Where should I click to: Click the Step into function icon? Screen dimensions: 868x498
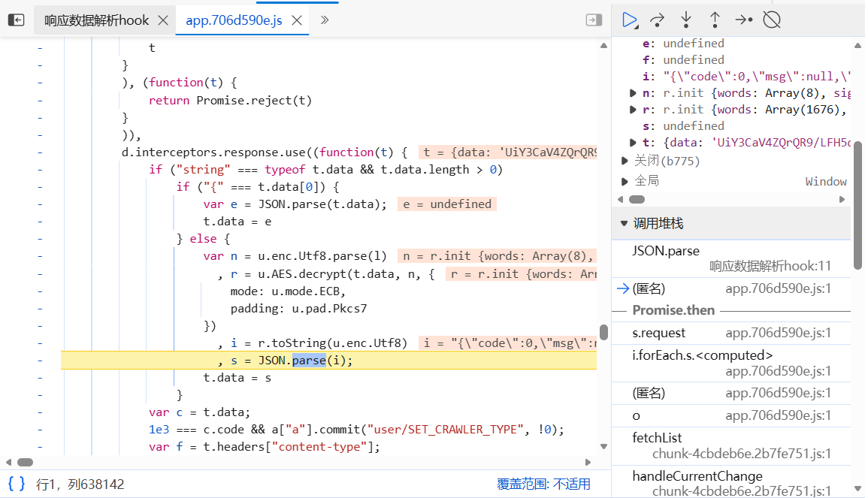686,20
